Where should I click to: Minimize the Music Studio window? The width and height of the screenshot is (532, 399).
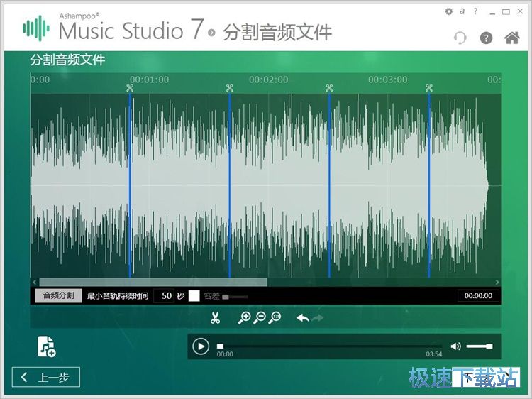click(x=492, y=12)
